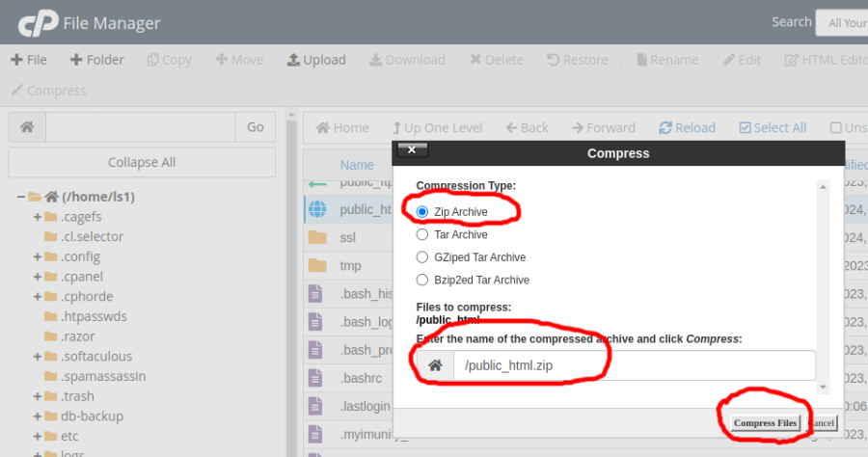This screenshot has height=457, width=868.
Task: Click the compressed archive name input field
Action: [633, 365]
